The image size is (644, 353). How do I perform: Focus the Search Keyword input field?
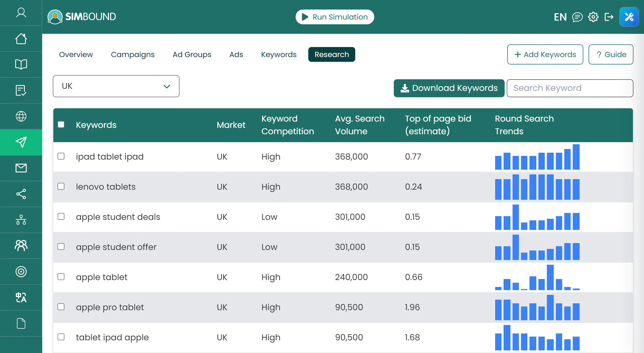(x=570, y=88)
